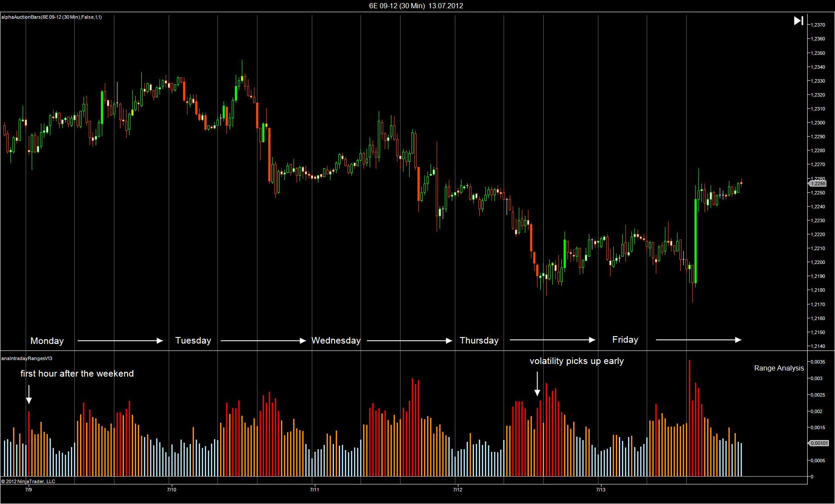Click the 0,0015 range axis label
835x504 pixels.
click(818, 427)
